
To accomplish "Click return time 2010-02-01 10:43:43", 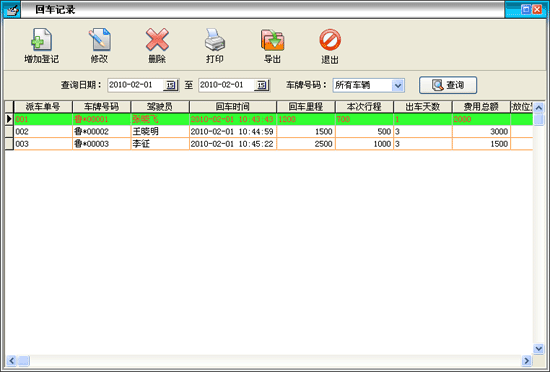I will pos(233,119).
